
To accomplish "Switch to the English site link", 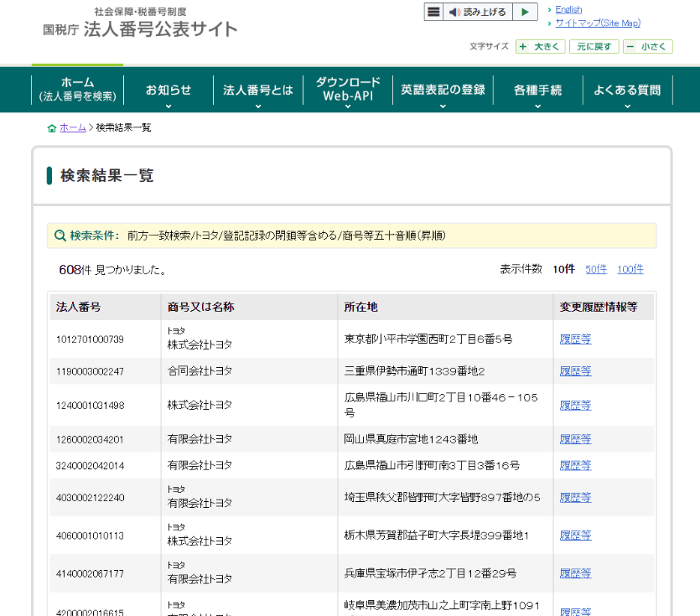I will tap(568, 9).
